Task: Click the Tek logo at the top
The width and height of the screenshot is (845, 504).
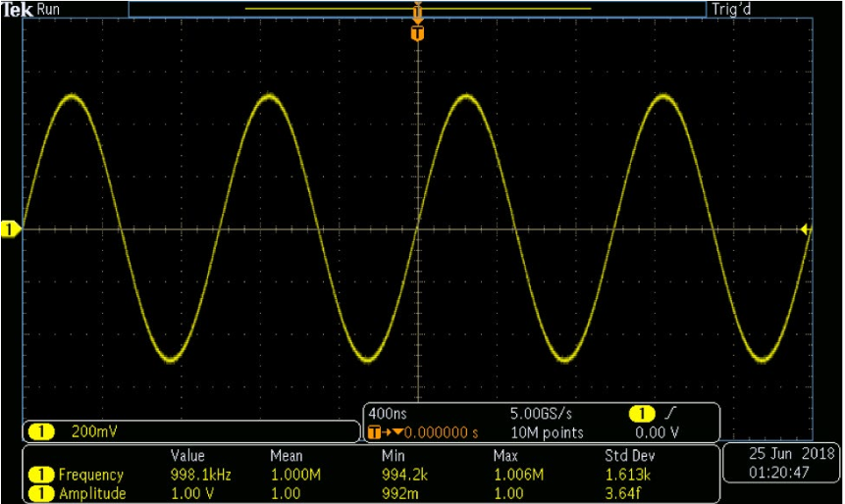Action: point(18,9)
